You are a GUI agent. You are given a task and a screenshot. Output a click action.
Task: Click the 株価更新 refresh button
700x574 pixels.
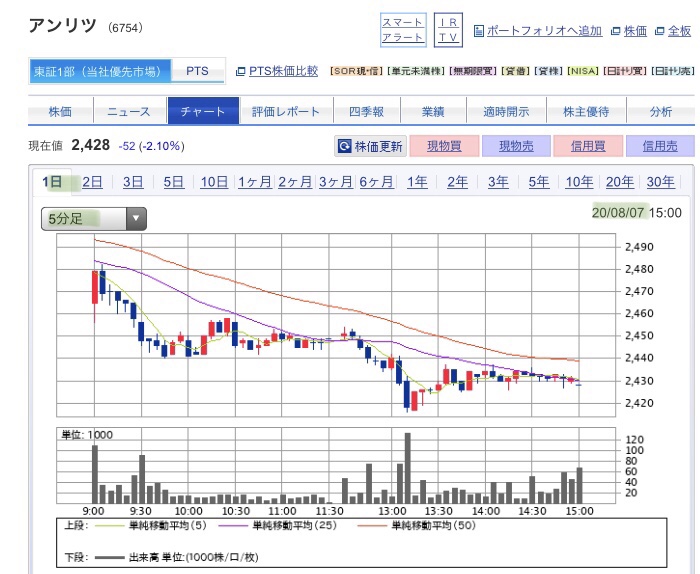coord(370,147)
